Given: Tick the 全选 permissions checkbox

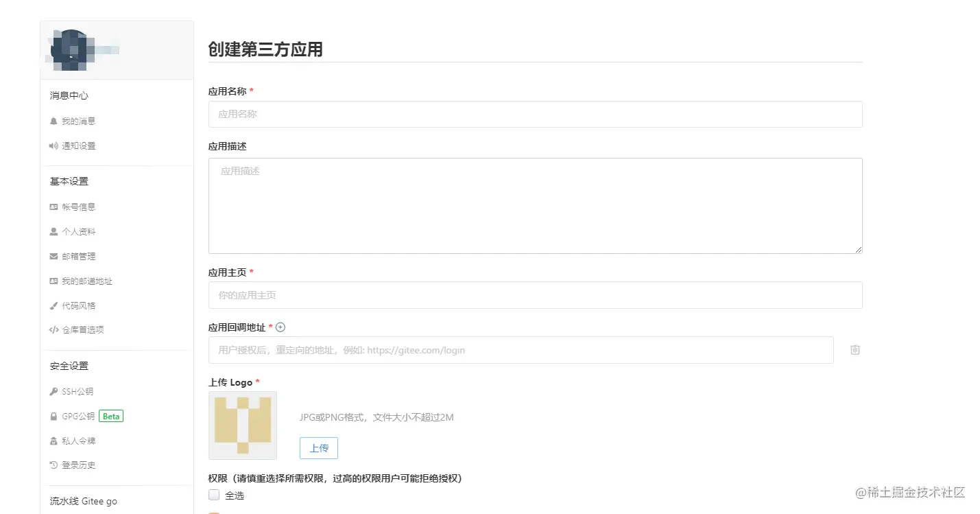Looking at the screenshot, I should tap(214, 495).
